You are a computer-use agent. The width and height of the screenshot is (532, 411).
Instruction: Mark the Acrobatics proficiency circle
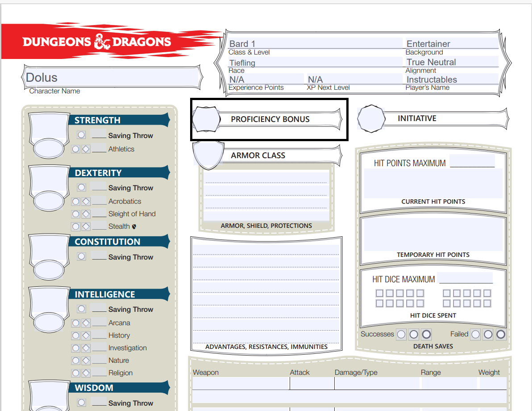pyautogui.click(x=76, y=201)
